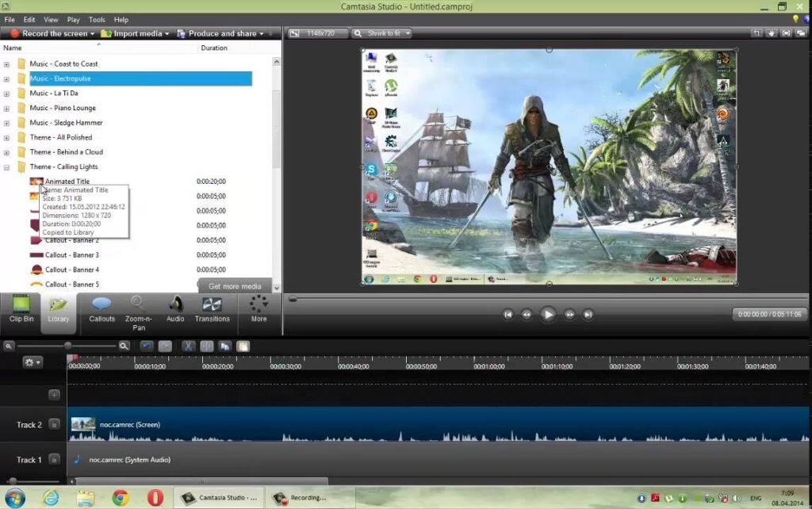Screen dimensions: 812x509
Task: Click Import media button
Action: click(132, 33)
